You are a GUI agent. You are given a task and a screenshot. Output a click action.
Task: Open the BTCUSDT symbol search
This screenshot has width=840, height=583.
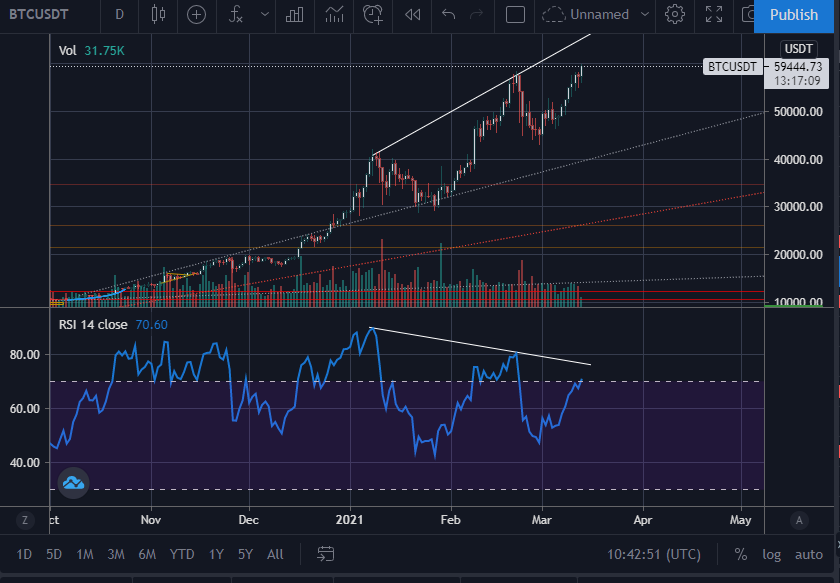[x=39, y=14]
